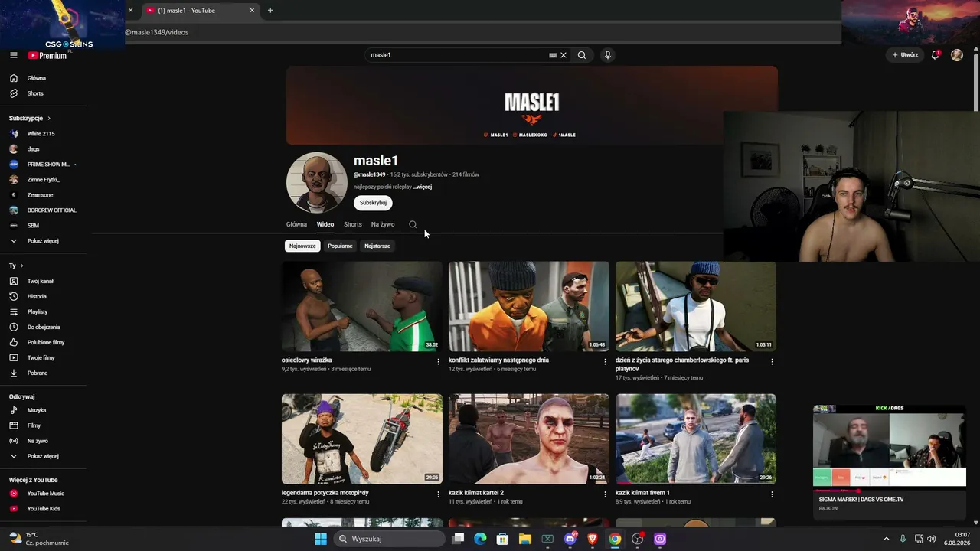Click the browser address bar
This screenshot has width=980, height=551.
click(482, 32)
